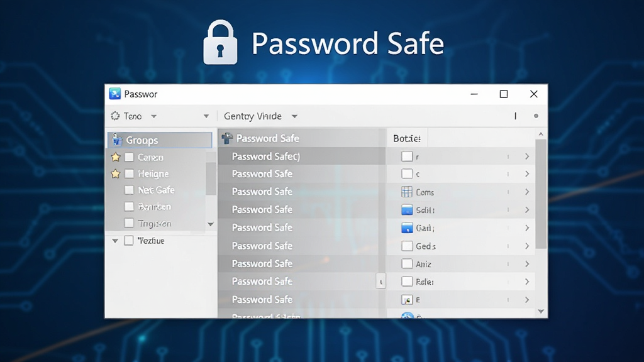Viewport: 644px width, 362px height.
Task: Click the gear icon next to Teno
Action: (116, 116)
